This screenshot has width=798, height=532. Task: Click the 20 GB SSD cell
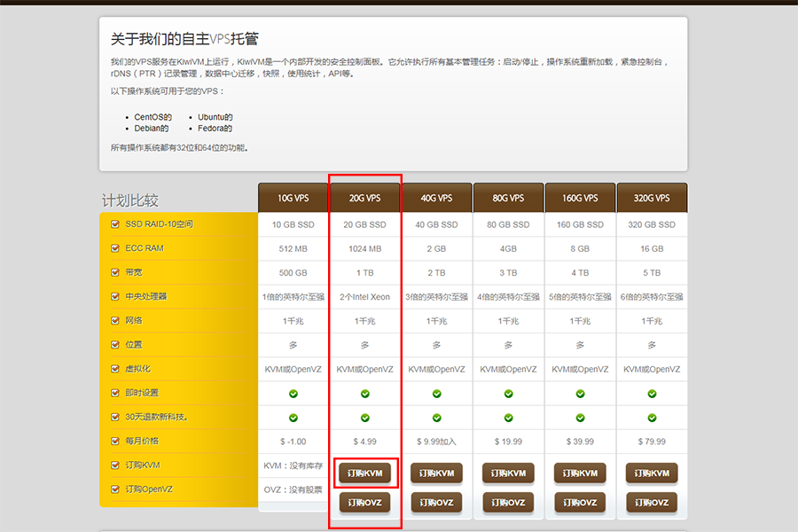pyautogui.click(x=365, y=224)
